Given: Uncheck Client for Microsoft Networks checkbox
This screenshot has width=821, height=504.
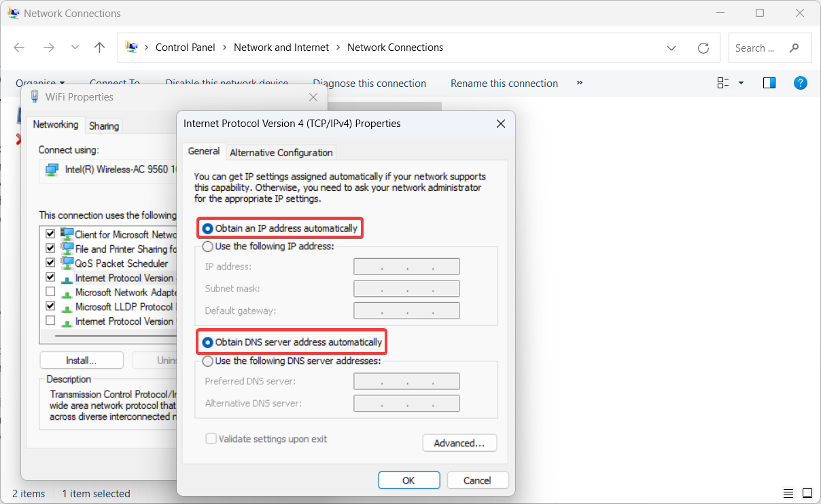Looking at the screenshot, I should pyautogui.click(x=50, y=234).
